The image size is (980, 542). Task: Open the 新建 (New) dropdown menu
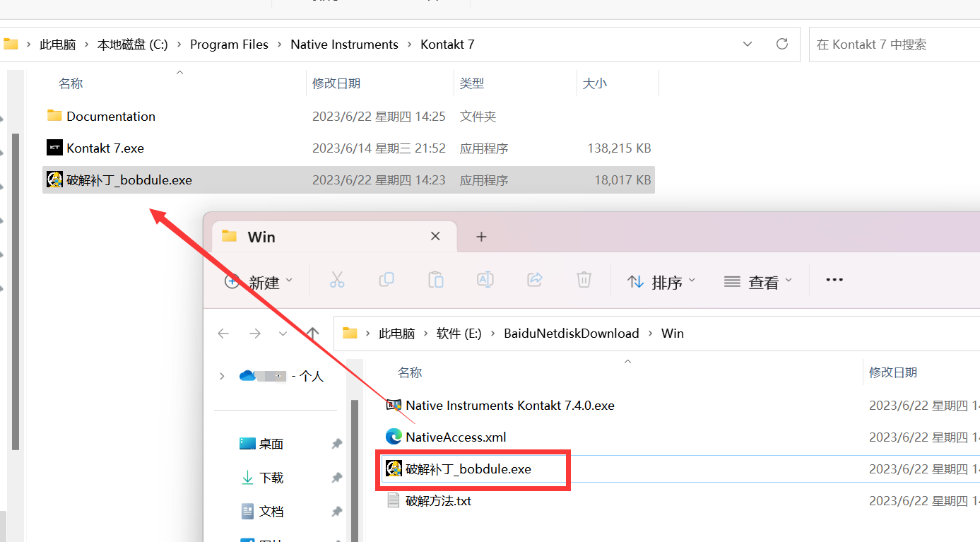tap(258, 282)
